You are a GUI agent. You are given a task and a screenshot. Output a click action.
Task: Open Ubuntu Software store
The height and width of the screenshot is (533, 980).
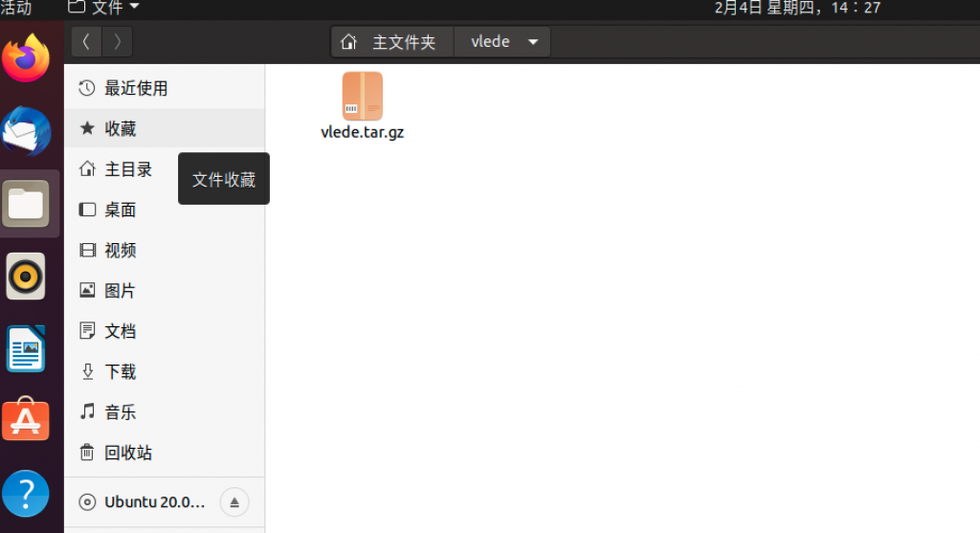(26, 420)
